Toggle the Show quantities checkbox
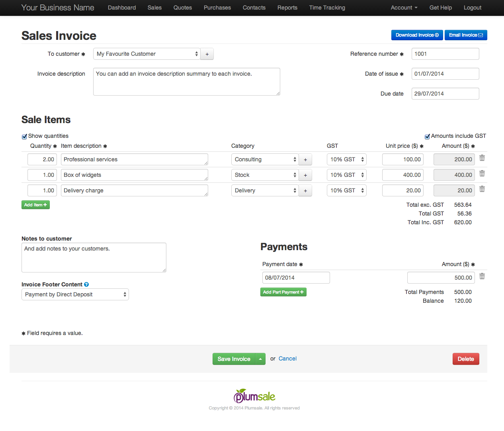 24,137
